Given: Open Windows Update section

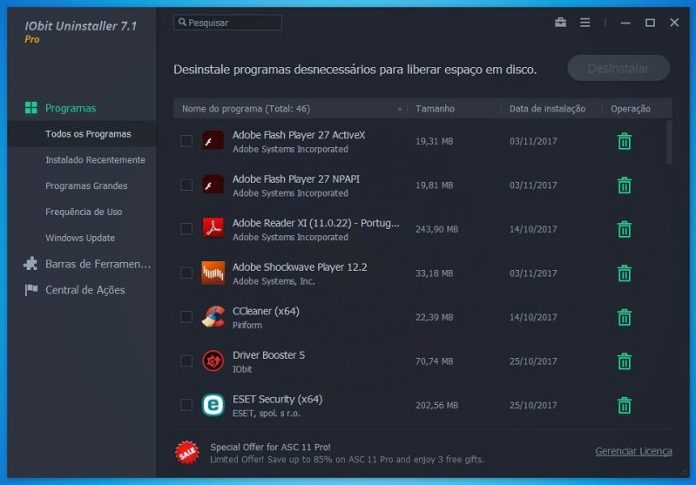Looking at the screenshot, I should [x=80, y=238].
